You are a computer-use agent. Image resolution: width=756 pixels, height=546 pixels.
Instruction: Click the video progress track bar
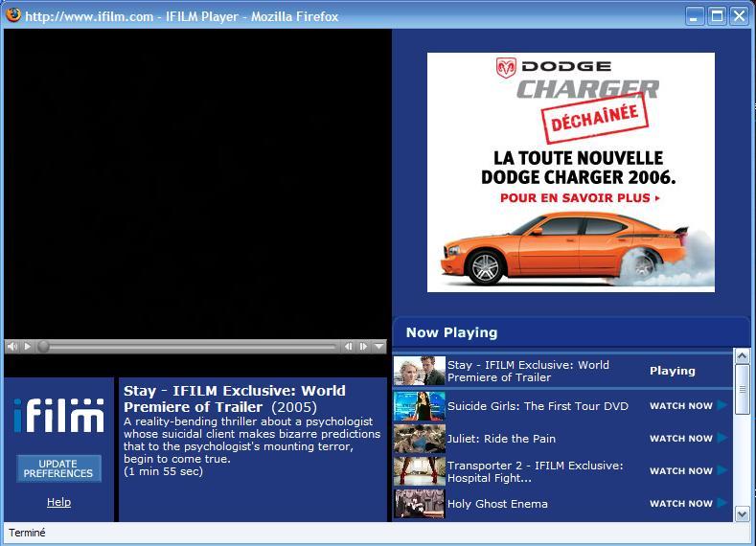pyautogui.click(x=192, y=346)
